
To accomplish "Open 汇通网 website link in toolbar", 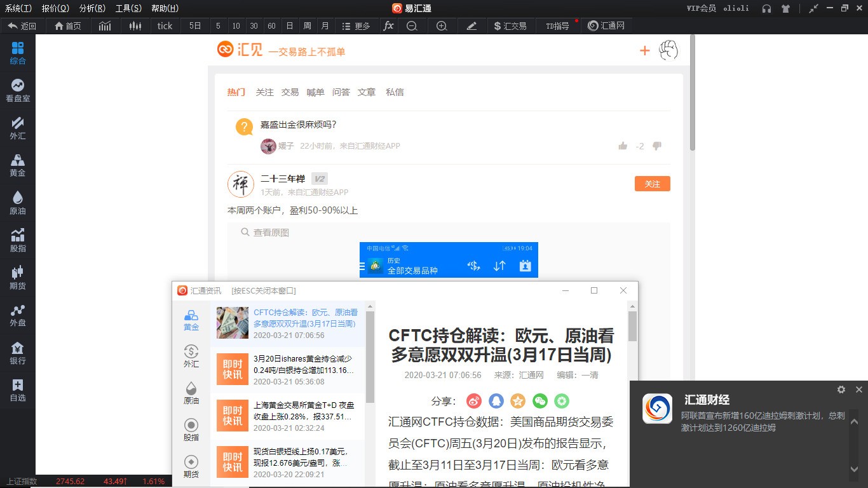I will pos(606,26).
